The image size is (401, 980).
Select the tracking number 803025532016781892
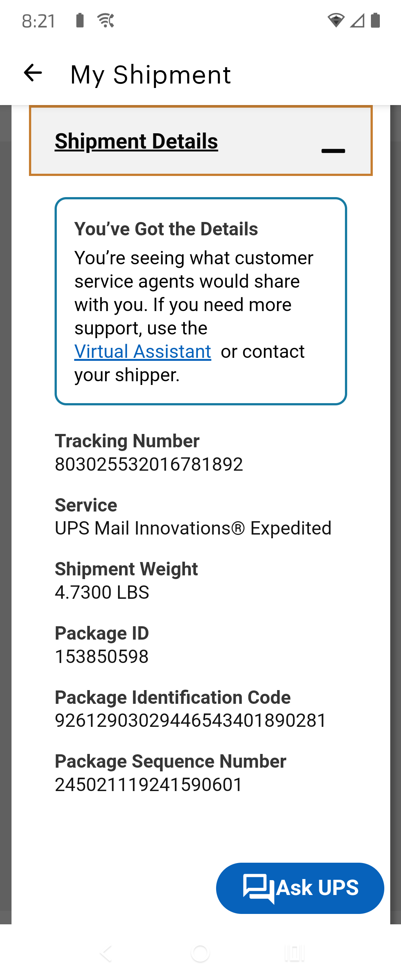tap(149, 464)
